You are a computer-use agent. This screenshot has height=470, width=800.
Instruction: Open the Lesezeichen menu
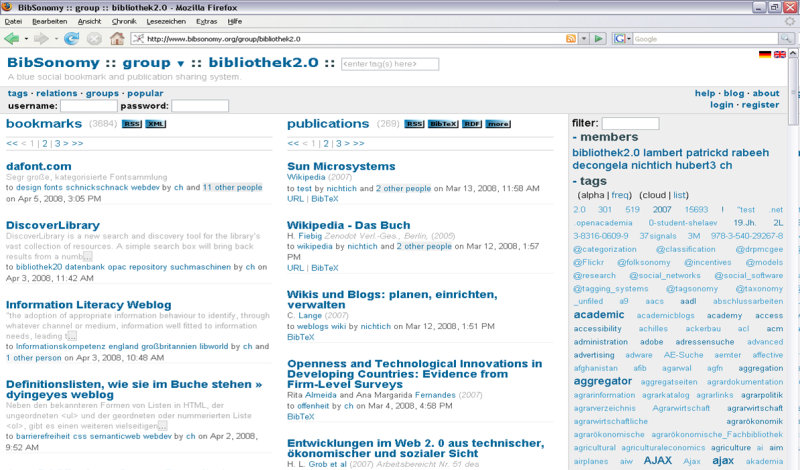pyautogui.click(x=166, y=21)
